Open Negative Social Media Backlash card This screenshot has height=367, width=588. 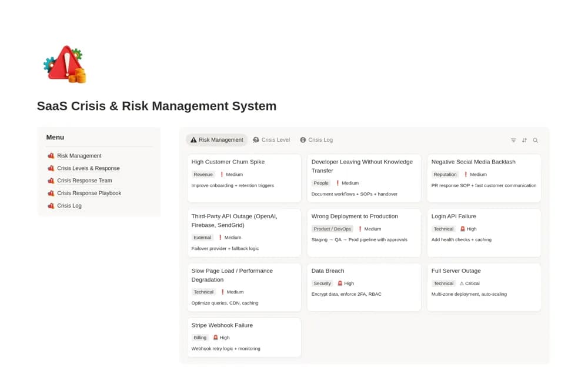tap(484, 178)
